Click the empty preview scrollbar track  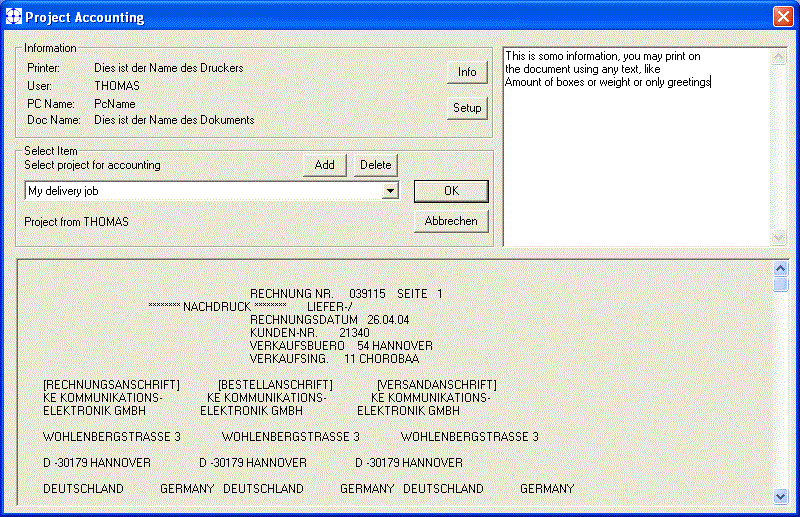point(781,390)
